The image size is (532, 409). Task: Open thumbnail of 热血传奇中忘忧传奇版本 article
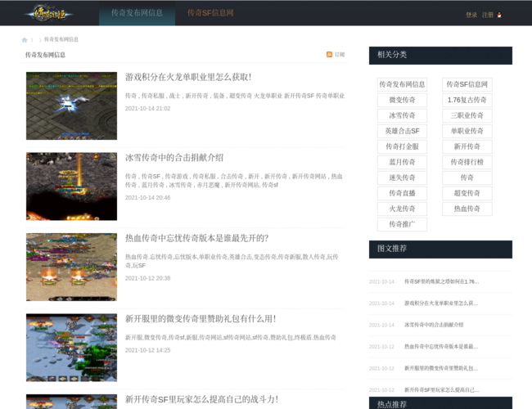71,267
